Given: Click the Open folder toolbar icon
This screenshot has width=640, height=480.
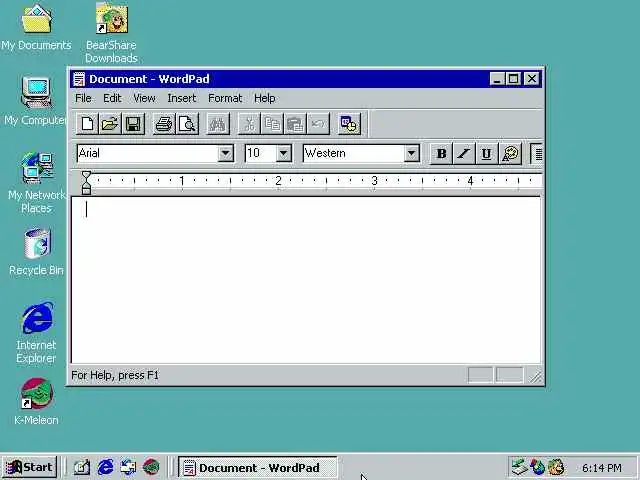Looking at the screenshot, I should coord(110,124).
